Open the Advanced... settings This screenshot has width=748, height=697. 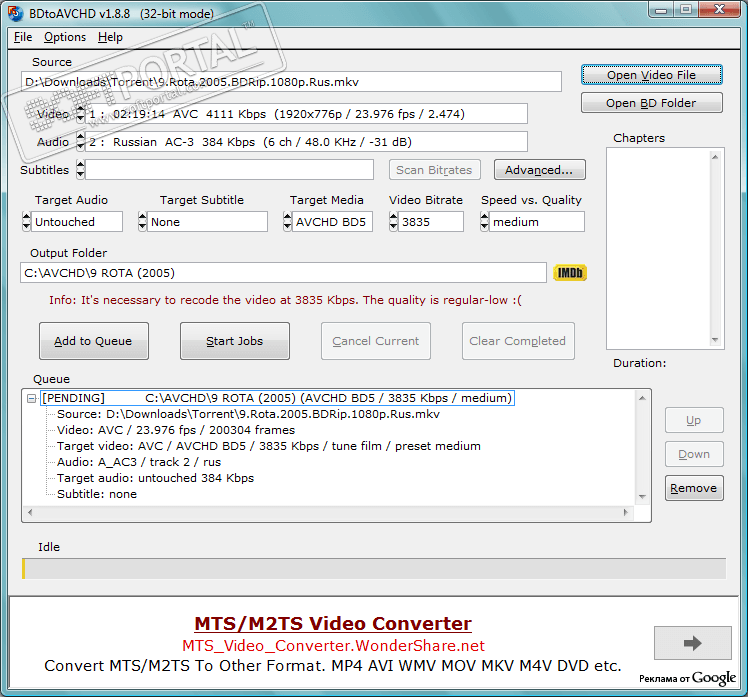click(540, 170)
